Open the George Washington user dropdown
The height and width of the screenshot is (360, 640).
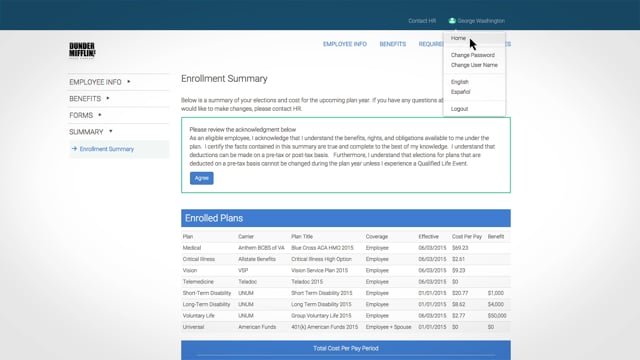coord(477,21)
